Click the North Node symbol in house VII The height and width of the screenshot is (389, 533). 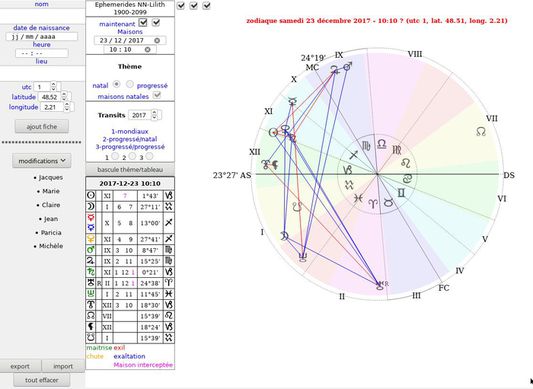(x=481, y=132)
